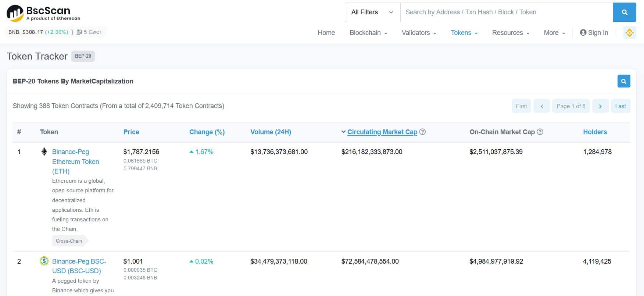This screenshot has width=644, height=296.
Task: Open the BNB chain icon at far right of navigation
Action: pos(630,33)
